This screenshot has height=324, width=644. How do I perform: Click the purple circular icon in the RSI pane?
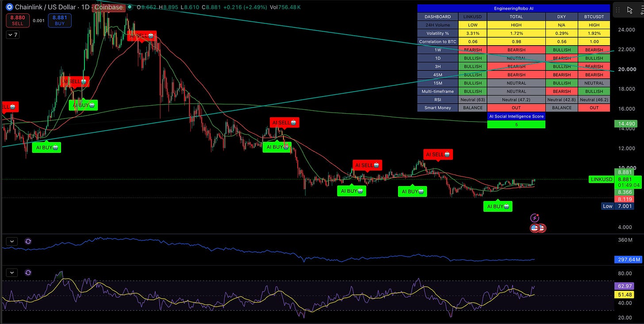click(x=28, y=273)
